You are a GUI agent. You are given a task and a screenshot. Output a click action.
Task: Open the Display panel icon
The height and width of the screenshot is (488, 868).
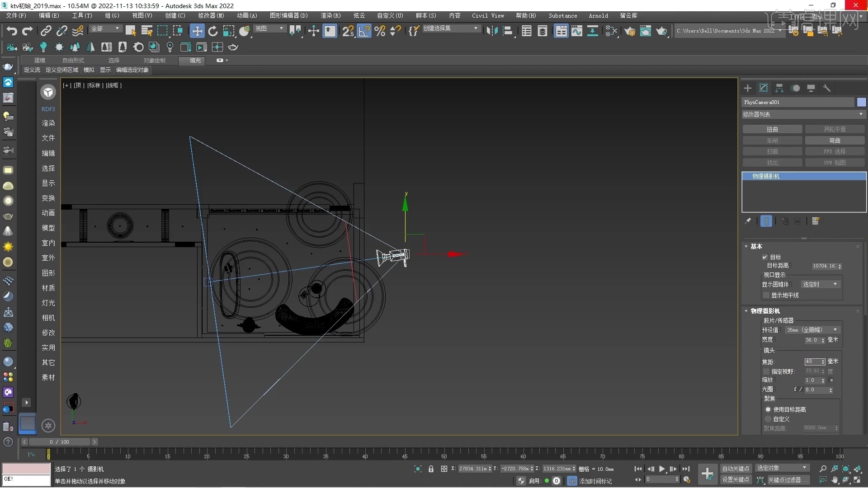(x=811, y=88)
